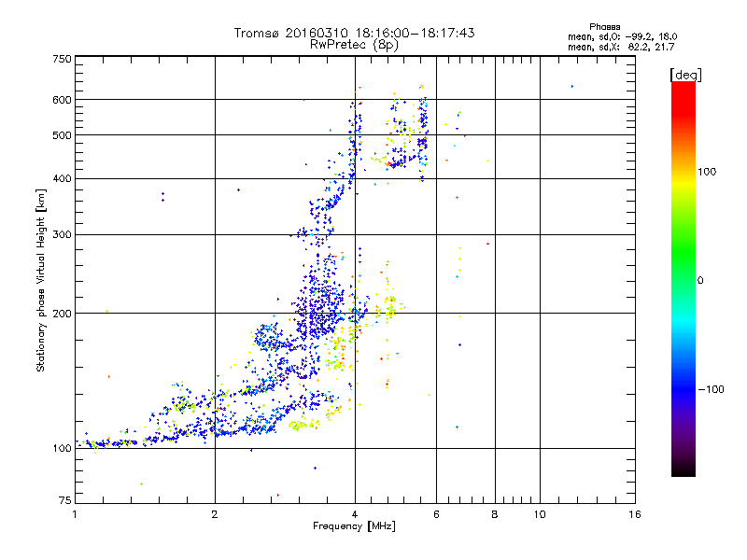Click the 'Phases' header text
The height and width of the screenshot is (560, 747).
pyautogui.click(x=604, y=27)
